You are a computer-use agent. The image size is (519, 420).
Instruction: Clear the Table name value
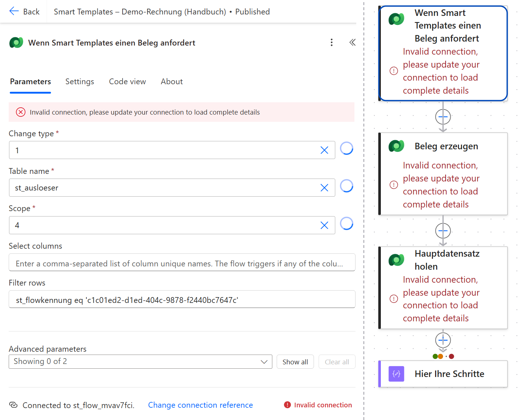tap(324, 188)
